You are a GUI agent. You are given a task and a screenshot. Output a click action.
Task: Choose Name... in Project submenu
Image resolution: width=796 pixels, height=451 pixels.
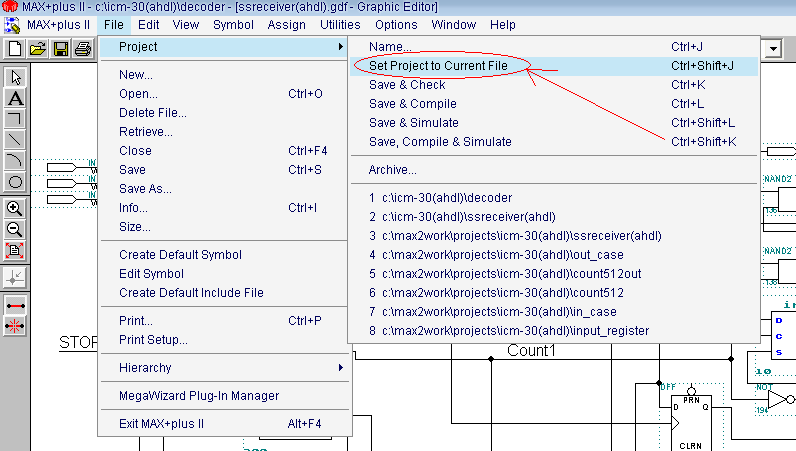[x=554, y=47]
